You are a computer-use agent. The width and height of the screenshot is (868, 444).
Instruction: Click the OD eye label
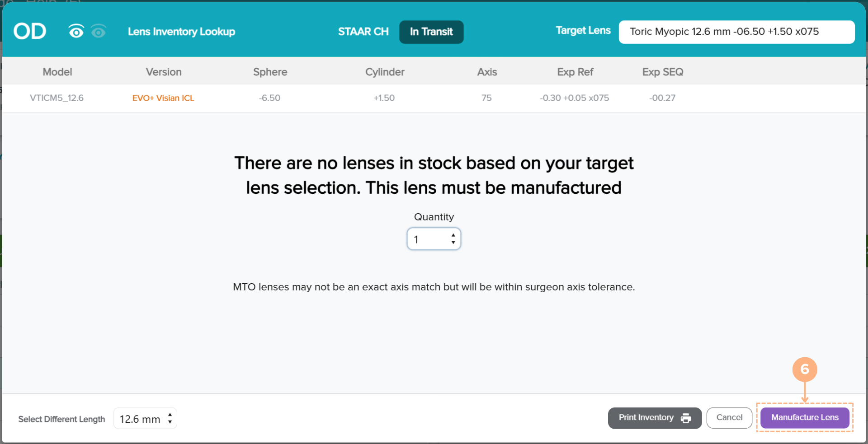[30, 32]
